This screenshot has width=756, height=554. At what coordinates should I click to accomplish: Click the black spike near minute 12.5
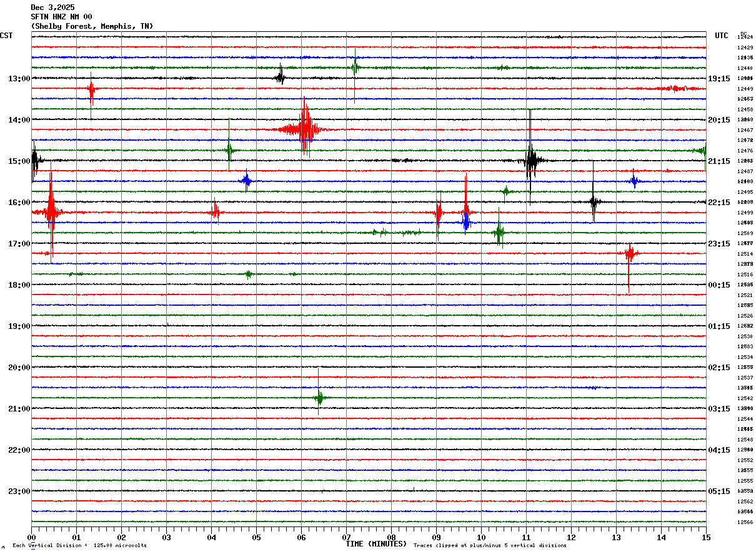(x=594, y=201)
